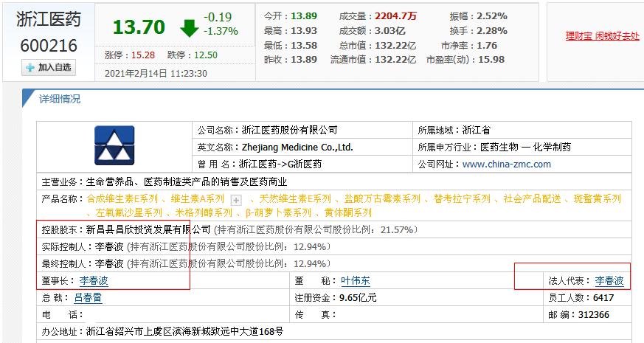Click the 成交额 value 3.03亿
This screenshot has width=644, height=343.
coord(389,31)
